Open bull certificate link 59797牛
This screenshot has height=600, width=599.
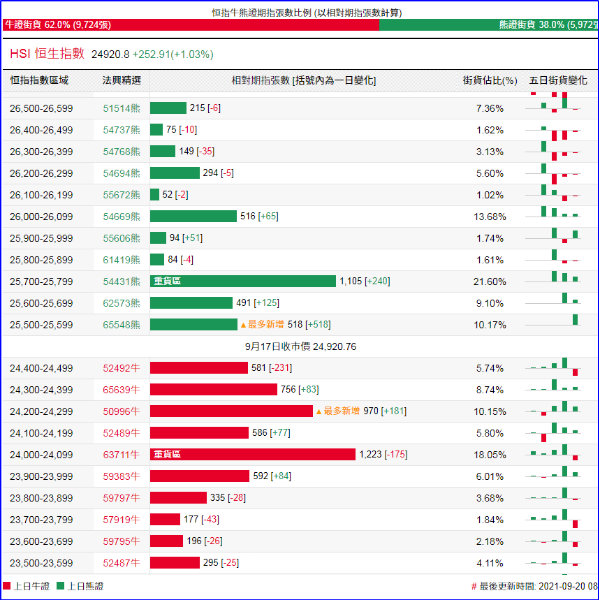coord(121,498)
